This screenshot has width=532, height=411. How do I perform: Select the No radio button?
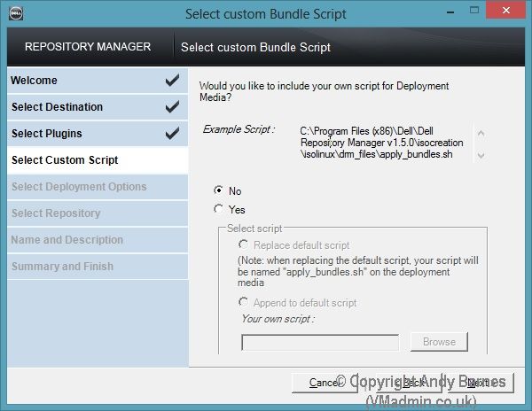(x=218, y=190)
